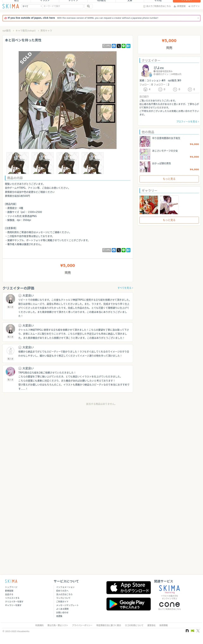
Task: Open プロフィールを見る link
Action: tap(188, 121)
